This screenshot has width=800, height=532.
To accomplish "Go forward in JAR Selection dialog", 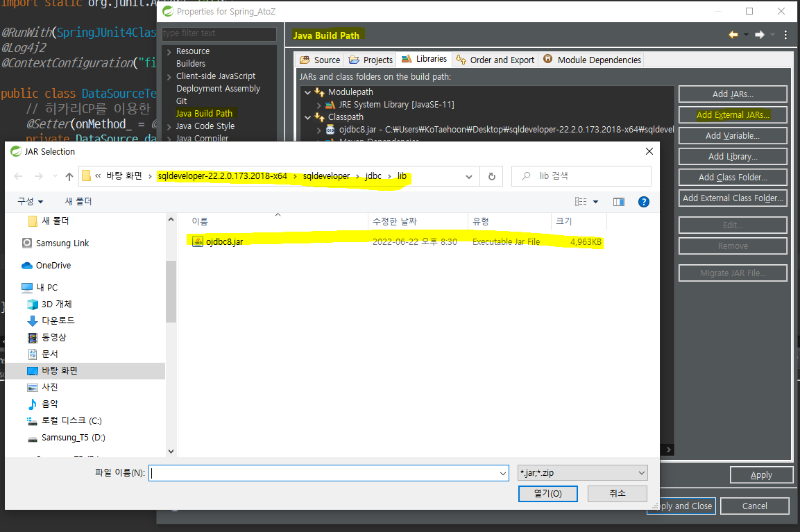I will (39, 176).
